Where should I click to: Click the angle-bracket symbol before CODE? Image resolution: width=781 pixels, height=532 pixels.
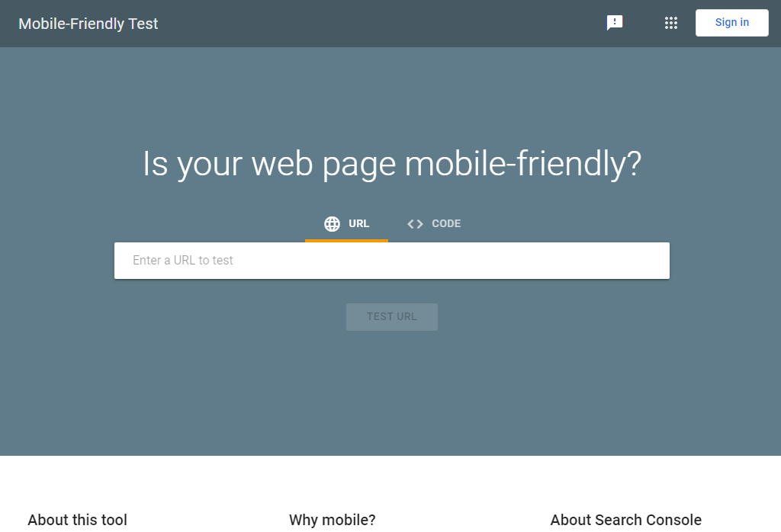[415, 223]
